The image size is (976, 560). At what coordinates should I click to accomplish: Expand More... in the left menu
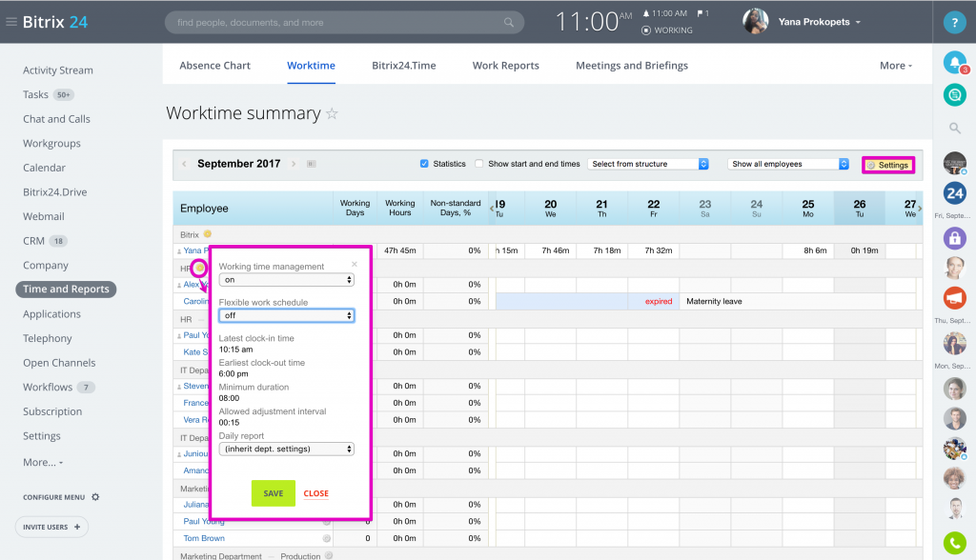pyautogui.click(x=43, y=462)
